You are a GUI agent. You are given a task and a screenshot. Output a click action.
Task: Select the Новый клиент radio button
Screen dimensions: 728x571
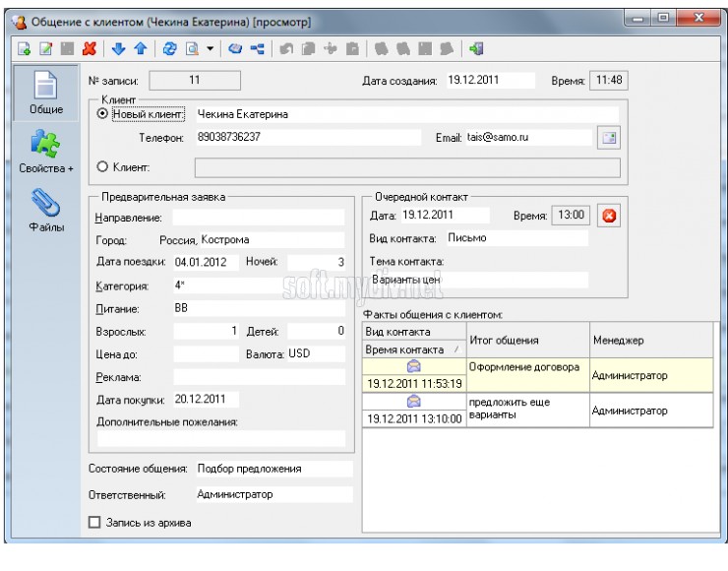[x=102, y=114]
